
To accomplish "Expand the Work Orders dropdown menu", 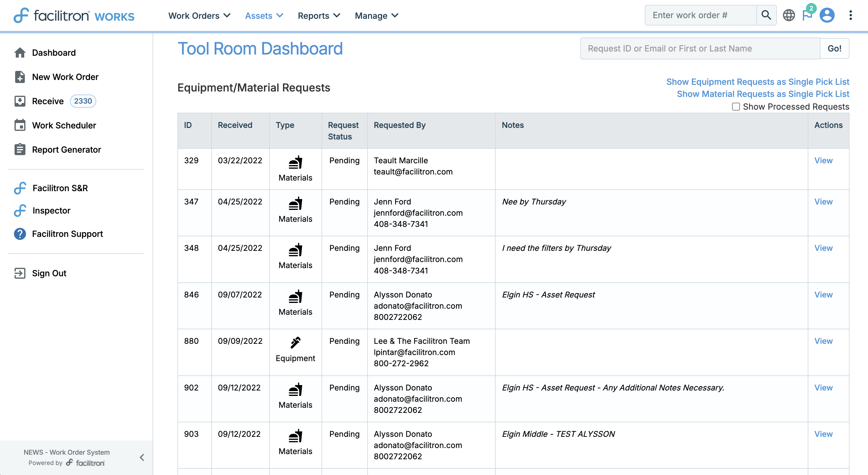I will coord(199,15).
